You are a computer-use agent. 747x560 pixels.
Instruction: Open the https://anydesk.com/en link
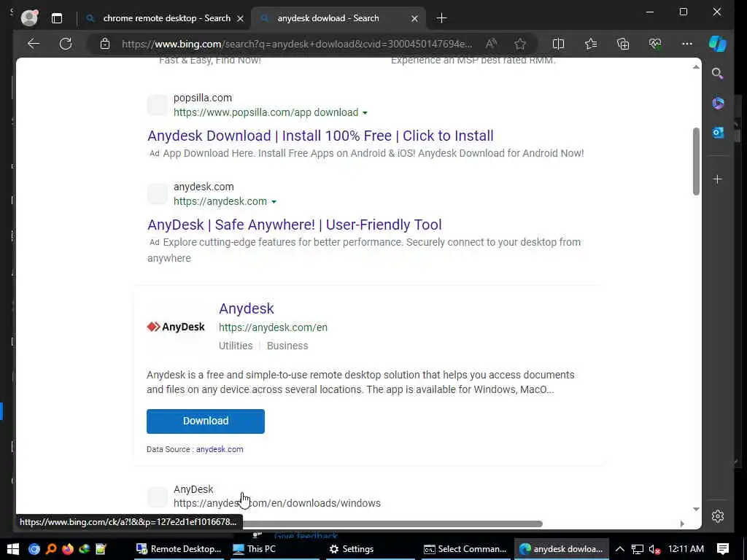pos(273,327)
